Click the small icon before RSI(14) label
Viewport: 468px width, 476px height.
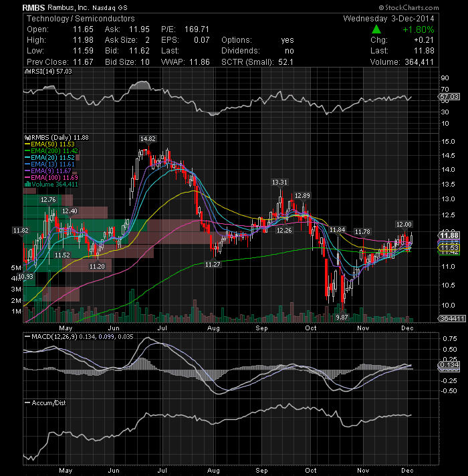(x=27, y=72)
